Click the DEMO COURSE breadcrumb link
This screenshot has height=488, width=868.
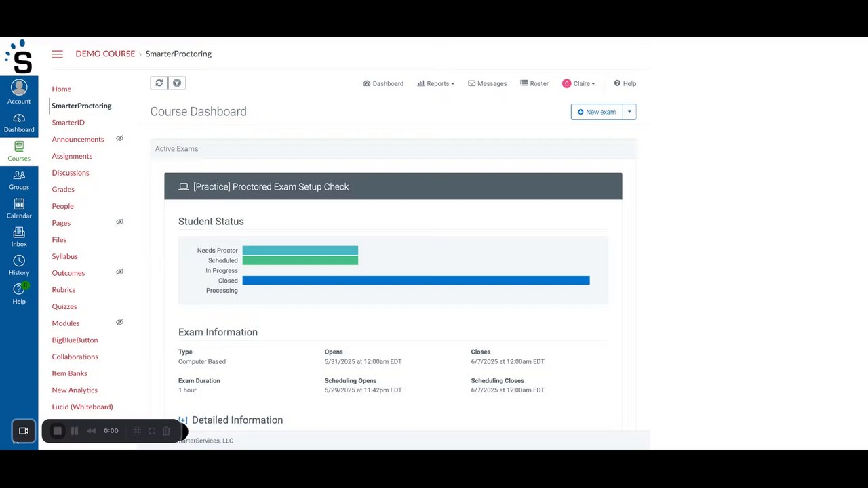click(105, 54)
